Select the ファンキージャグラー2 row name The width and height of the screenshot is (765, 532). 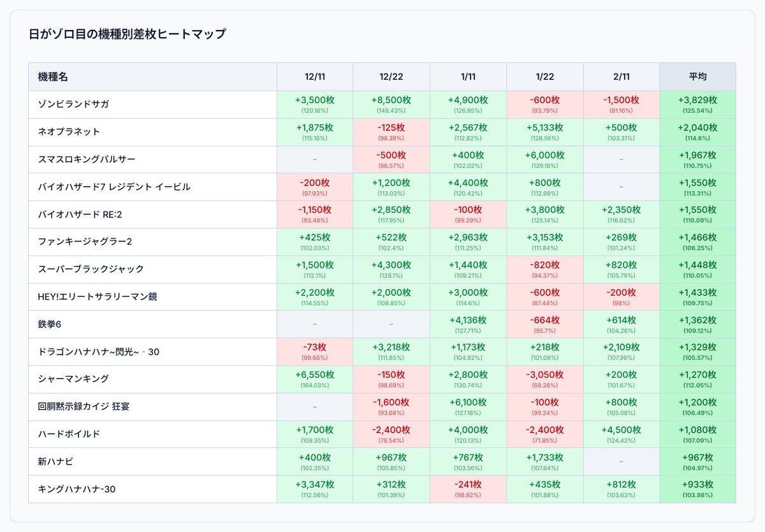pyautogui.click(x=85, y=241)
